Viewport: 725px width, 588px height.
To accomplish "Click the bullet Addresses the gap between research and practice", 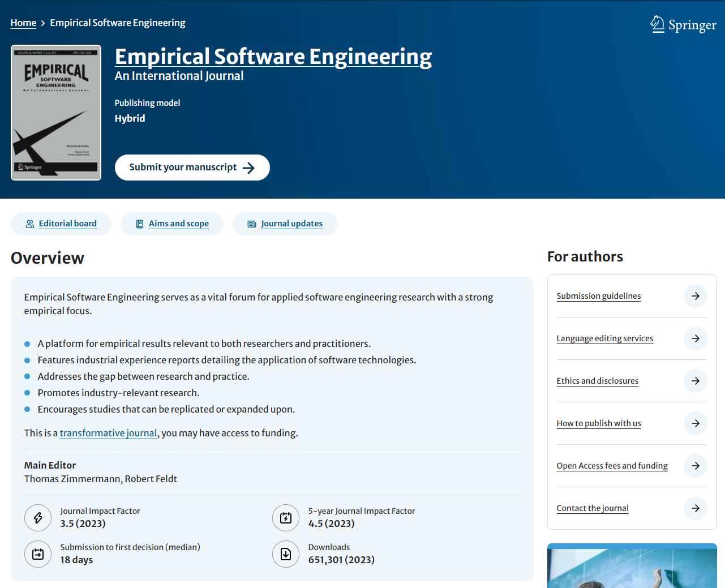I will [x=143, y=376].
